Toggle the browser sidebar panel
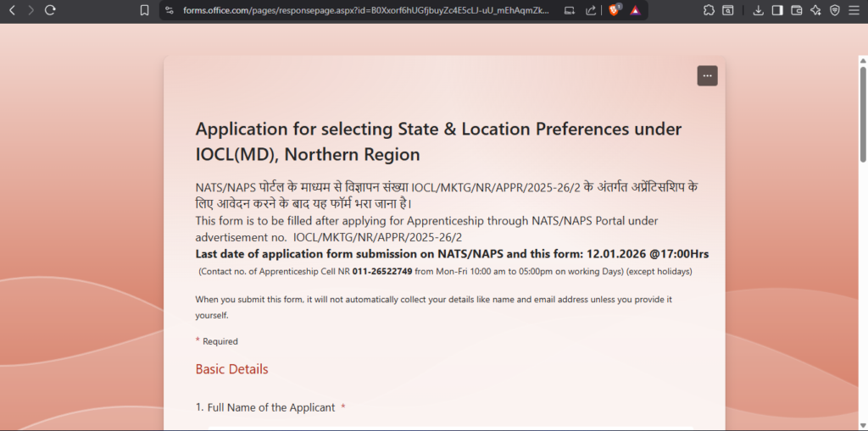Image resolution: width=868 pixels, height=431 pixels. click(x=777, y=10)
